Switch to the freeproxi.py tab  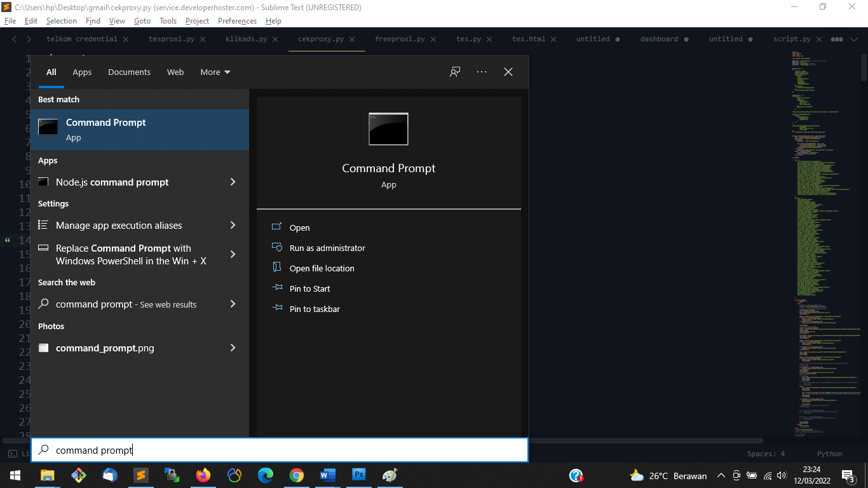400,39
